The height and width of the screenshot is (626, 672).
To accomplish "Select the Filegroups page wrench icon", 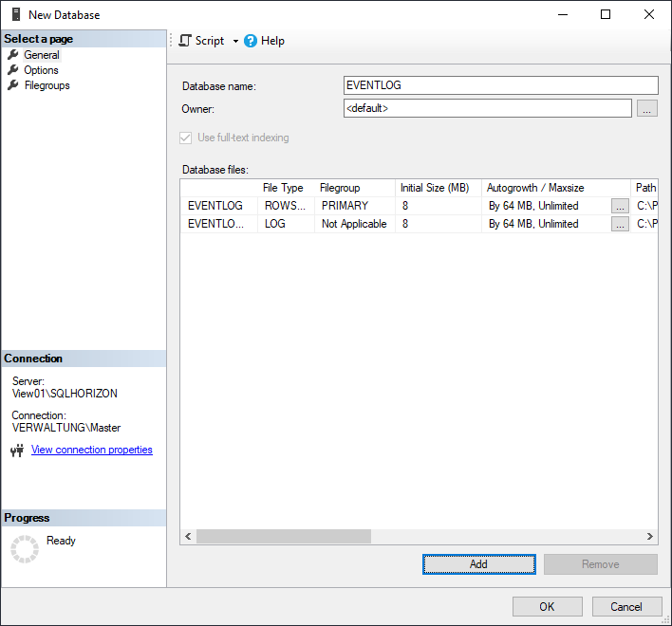I will tap(13, 85).
